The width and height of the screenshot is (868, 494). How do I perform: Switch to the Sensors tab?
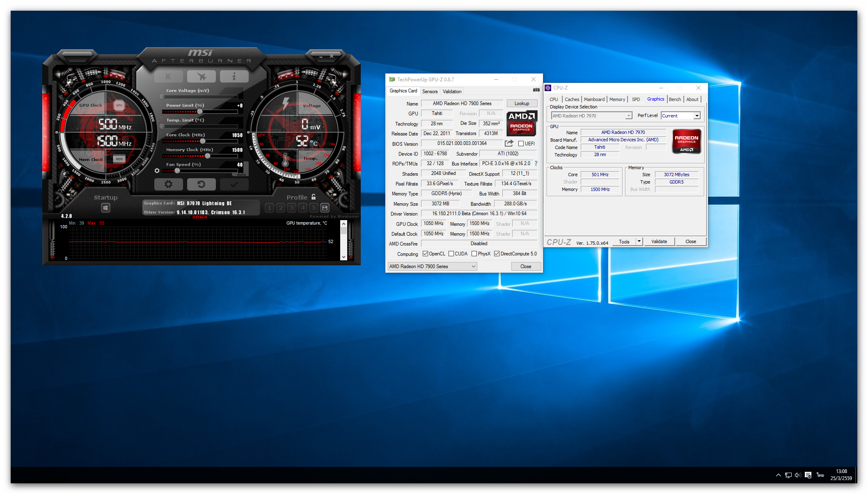(430, 92)
